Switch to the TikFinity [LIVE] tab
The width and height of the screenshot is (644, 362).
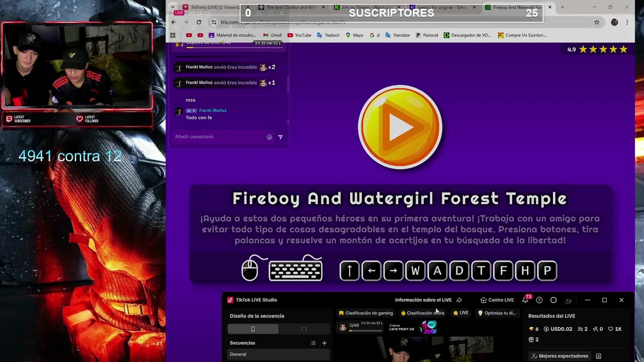(x=215, y=7)
